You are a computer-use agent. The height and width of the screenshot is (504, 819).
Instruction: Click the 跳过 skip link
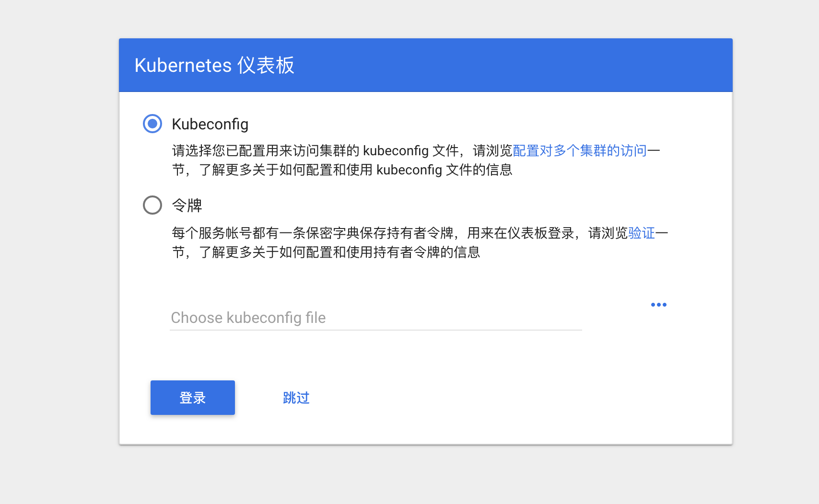pyautogui.click(x=296, y=398)
